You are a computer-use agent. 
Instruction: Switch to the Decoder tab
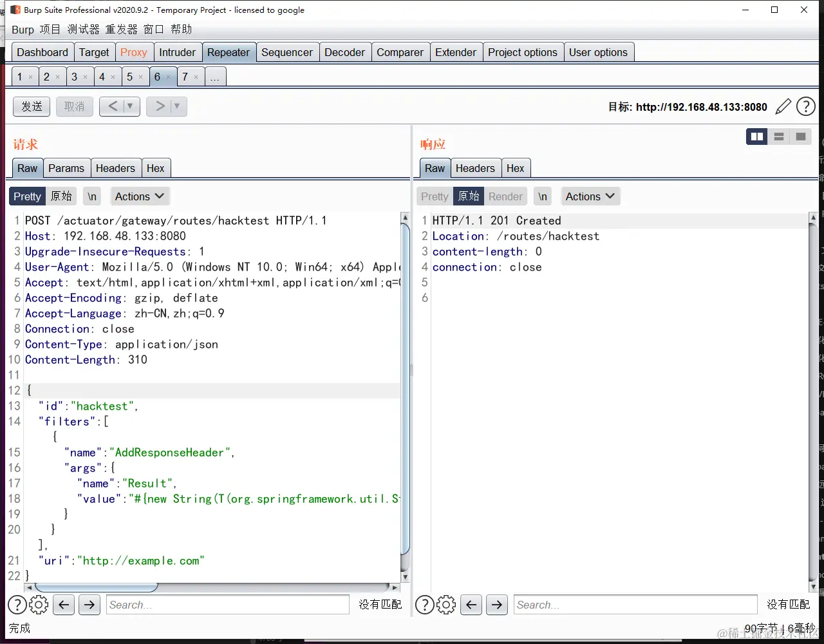(x=345, y=52)
